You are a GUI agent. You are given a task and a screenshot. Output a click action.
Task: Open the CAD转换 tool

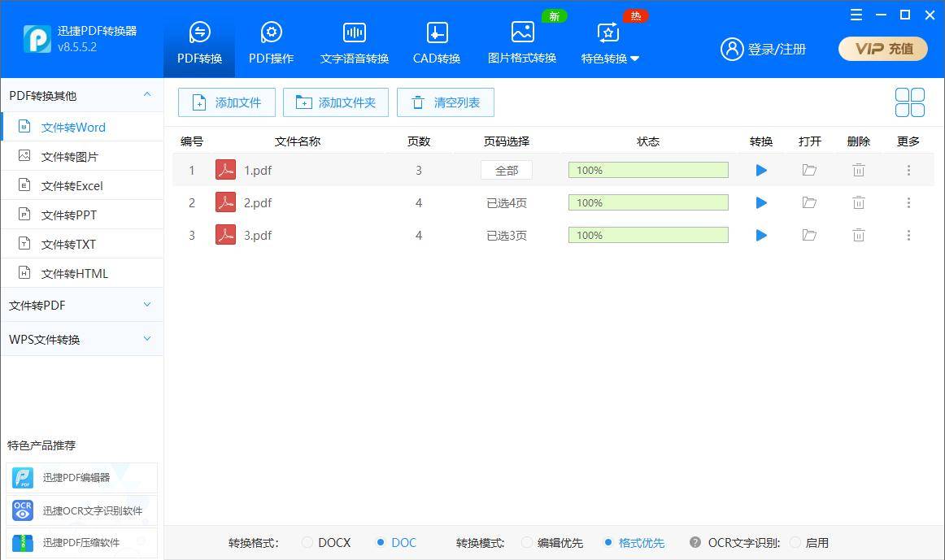(x=437, y=42)
